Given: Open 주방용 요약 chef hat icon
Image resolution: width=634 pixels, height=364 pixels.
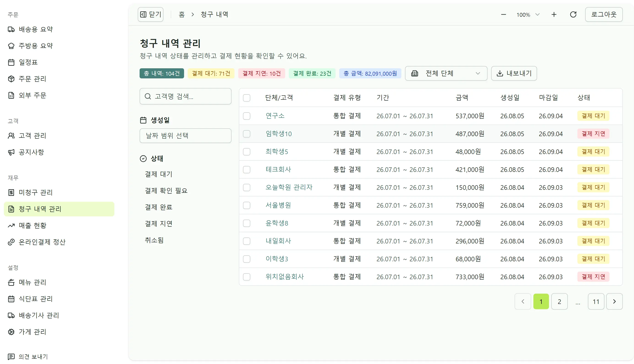Looking at the screenshot, I should (11, 46).
